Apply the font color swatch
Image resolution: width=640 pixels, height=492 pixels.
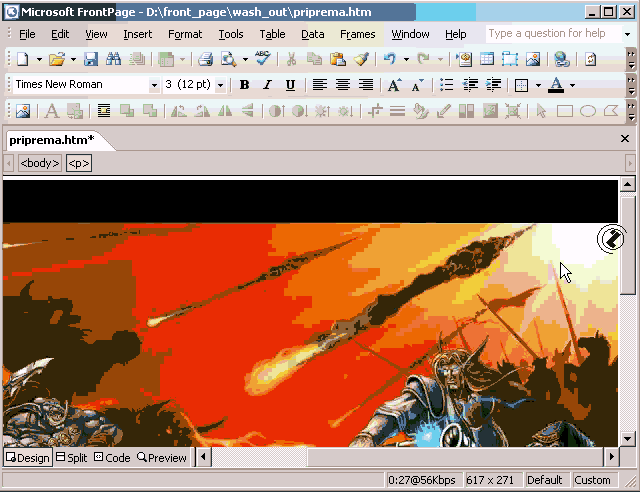[555, 85]
